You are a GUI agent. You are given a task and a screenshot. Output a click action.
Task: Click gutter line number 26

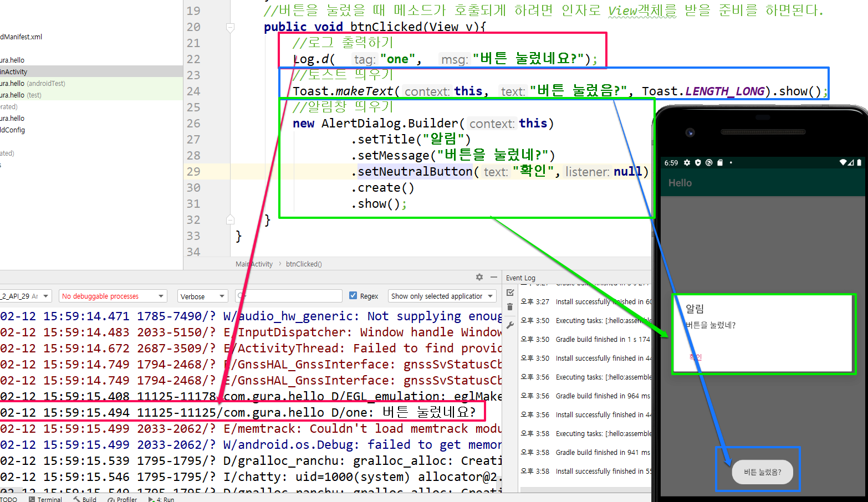click(x=193, y=123)
